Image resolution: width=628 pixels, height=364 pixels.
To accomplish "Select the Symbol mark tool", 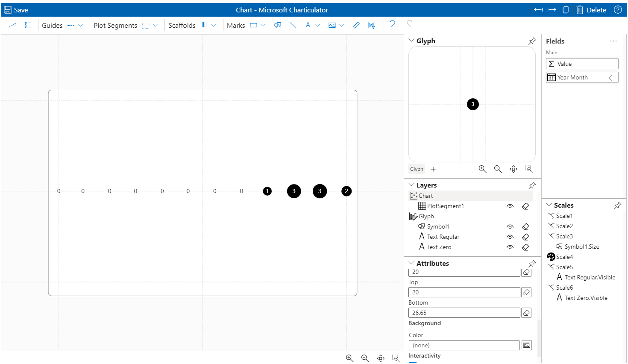I will point(278,26).
